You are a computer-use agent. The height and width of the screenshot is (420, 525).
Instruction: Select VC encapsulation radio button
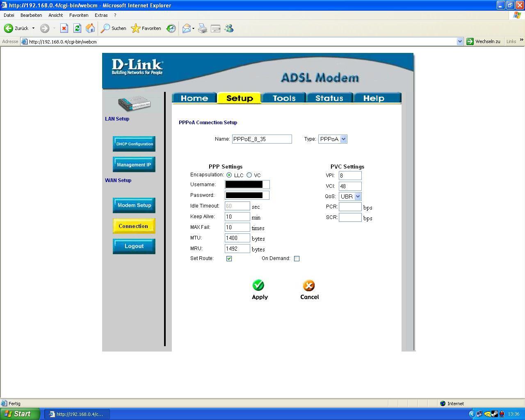pos(249,175)
